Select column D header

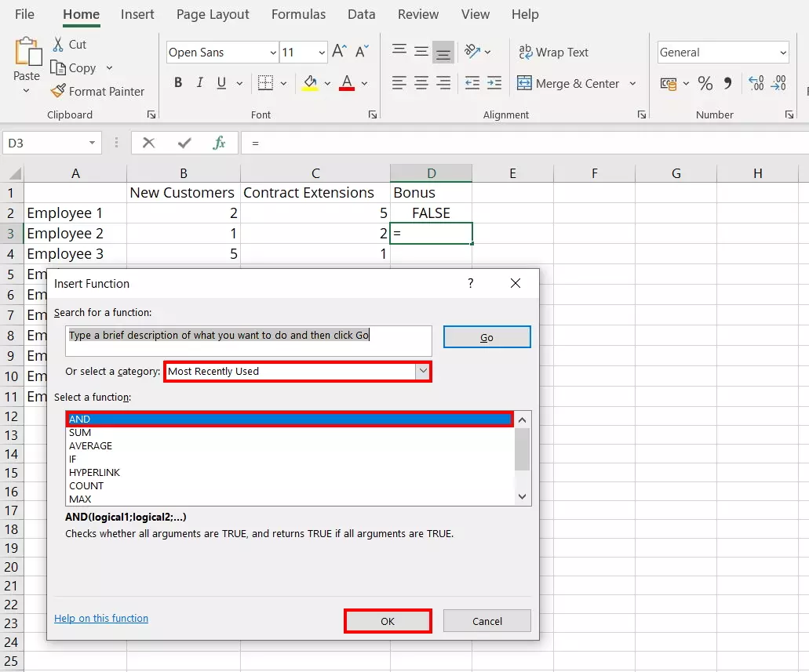tap(432, 173)
